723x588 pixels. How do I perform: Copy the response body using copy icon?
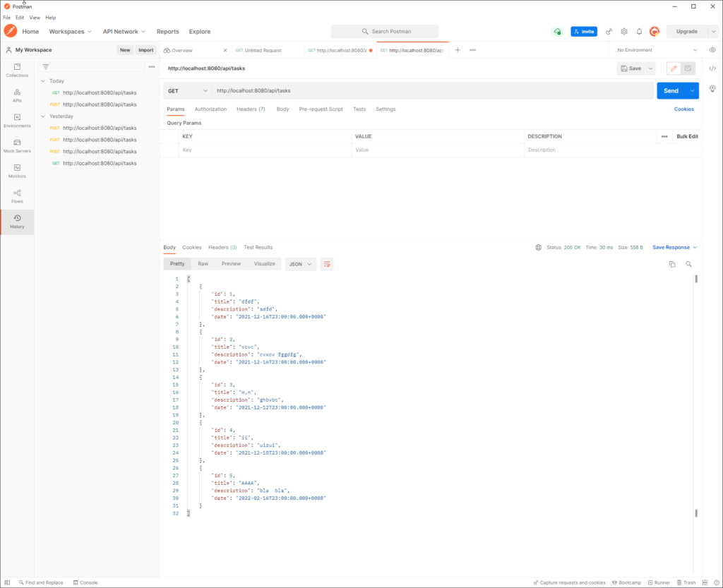pos(671,263)
